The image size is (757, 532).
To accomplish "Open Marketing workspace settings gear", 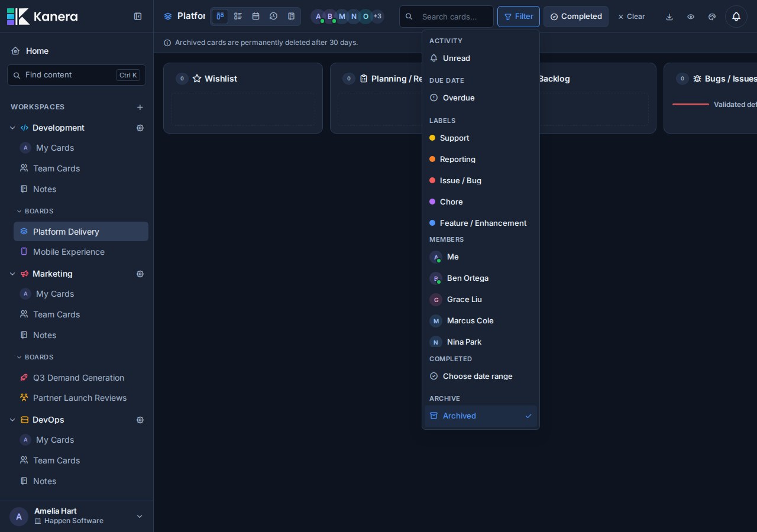I will [140, 274].
